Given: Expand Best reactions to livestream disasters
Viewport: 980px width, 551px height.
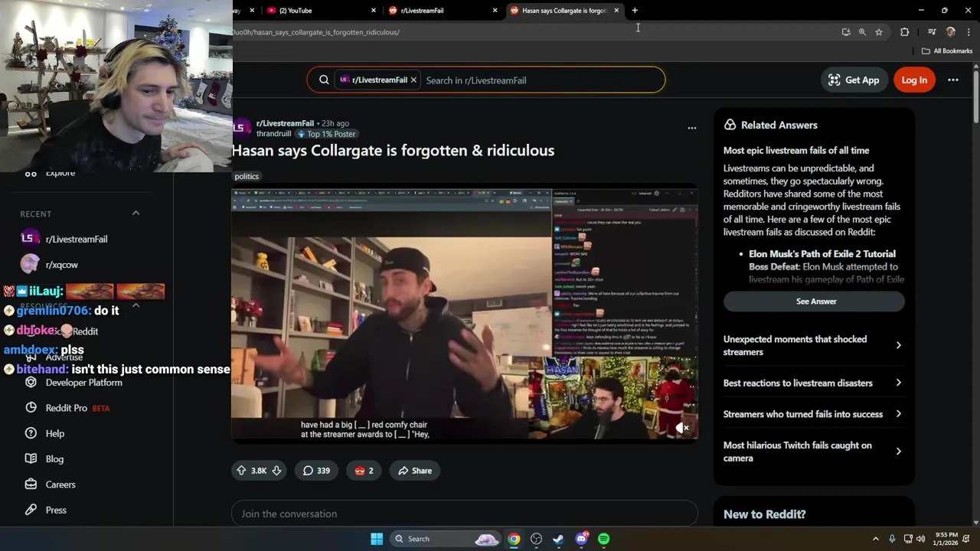Looking at the screenshot, I should [812, 383].
